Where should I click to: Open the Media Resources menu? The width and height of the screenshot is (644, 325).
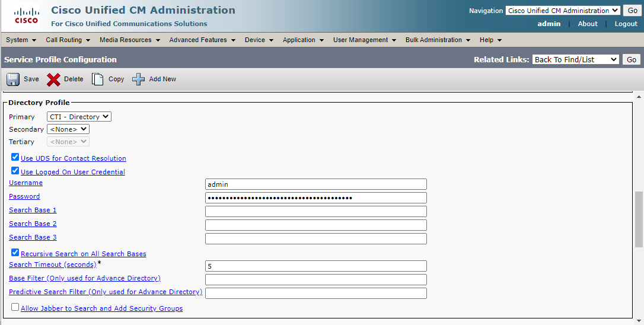tap(130, 40)
